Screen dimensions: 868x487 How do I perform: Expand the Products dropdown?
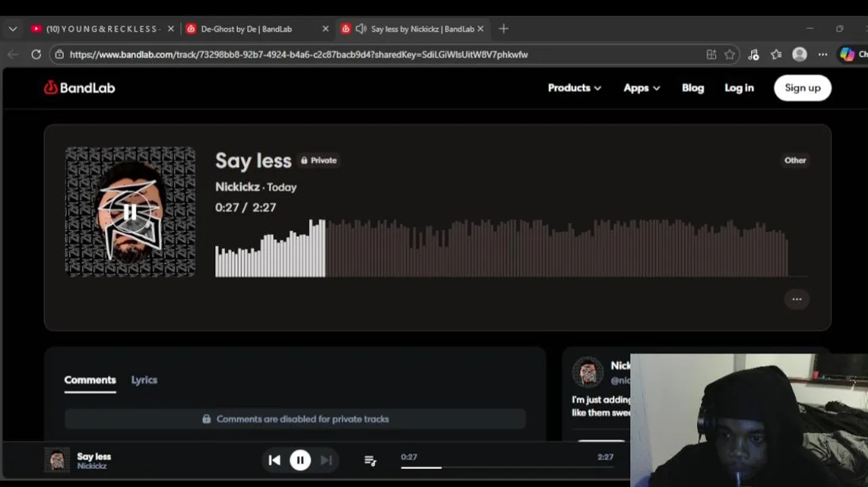click(575, 88)
